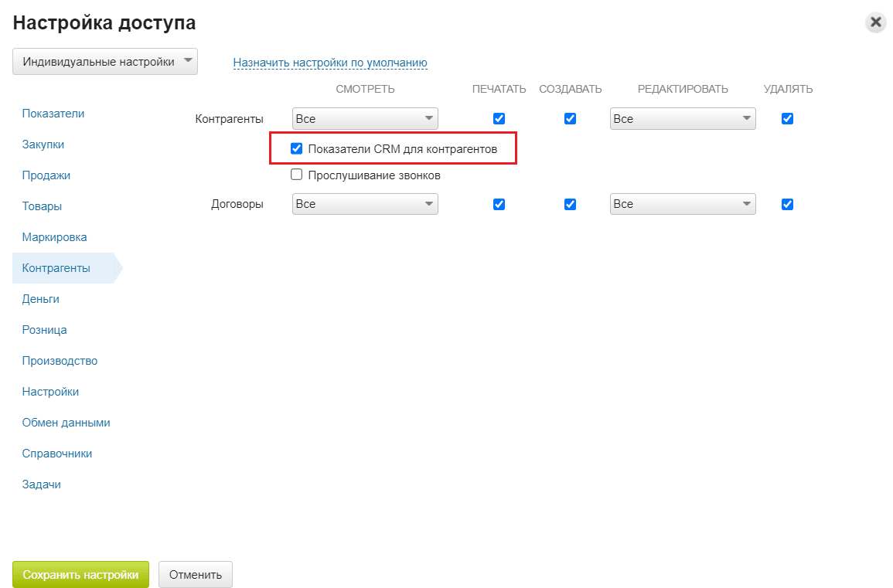Viewport: 893px width, 588px height.
Task: Switch to the "Деньги" section
Action: point(40,298)
